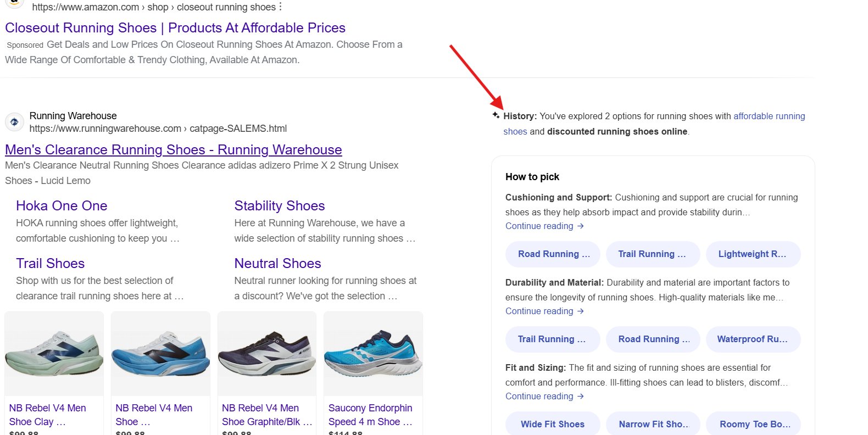
Task: Open the Neutral Shoes sitelink
Action: (277, 263)
